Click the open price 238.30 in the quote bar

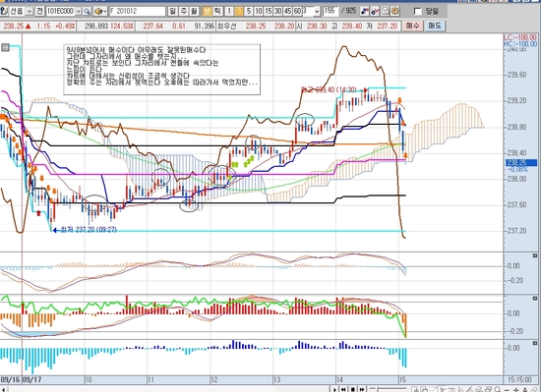click(x=317, y=26)
